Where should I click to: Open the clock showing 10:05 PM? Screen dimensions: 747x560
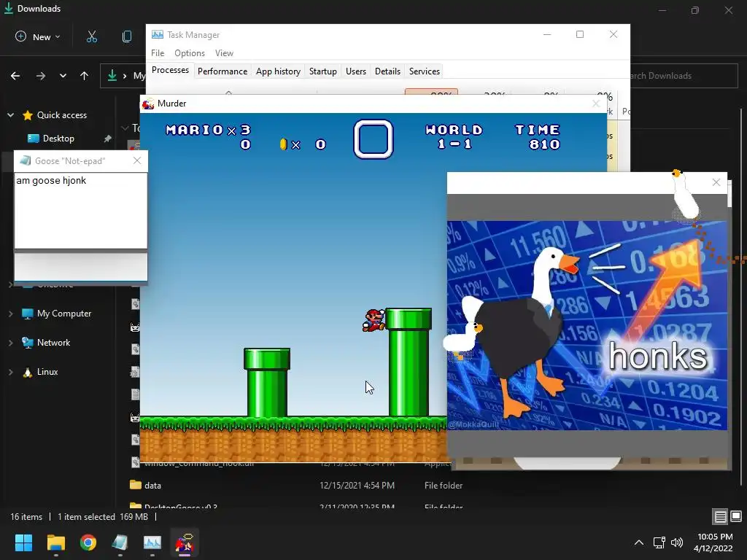pyautogui.click(x=713, y=542)
